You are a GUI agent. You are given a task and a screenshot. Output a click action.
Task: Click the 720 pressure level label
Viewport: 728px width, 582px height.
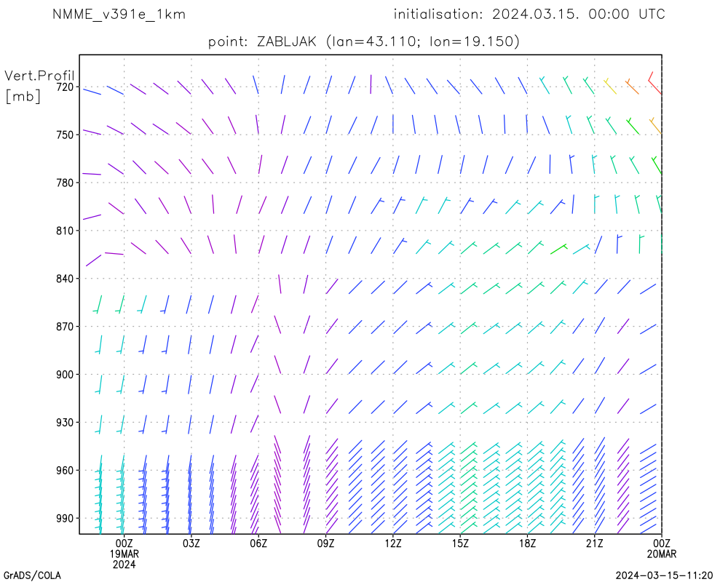coord(65,87)
